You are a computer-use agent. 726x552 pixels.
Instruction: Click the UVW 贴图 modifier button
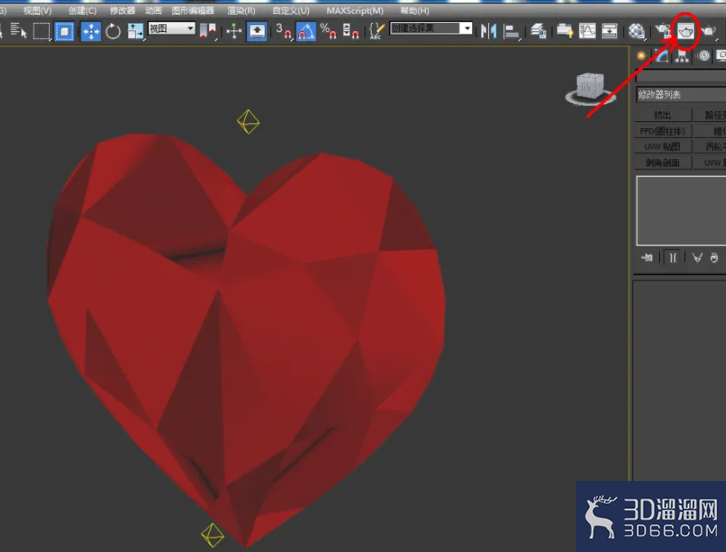click(663, 146)
